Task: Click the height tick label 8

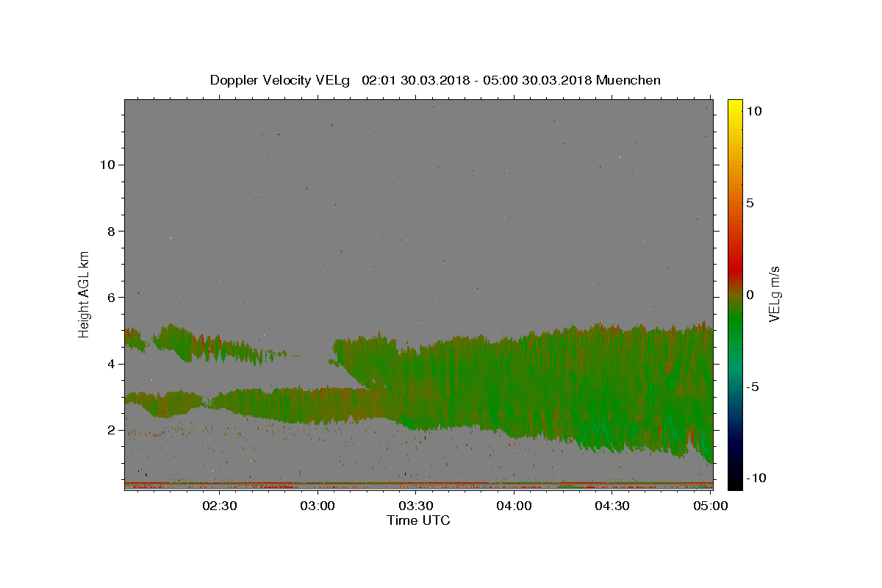Action: (110, 231)
